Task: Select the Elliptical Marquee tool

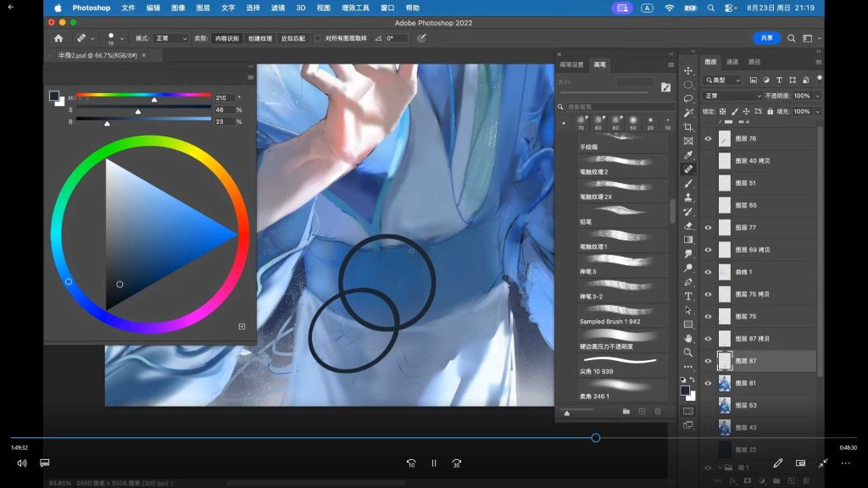Action: tap(688, 85)
